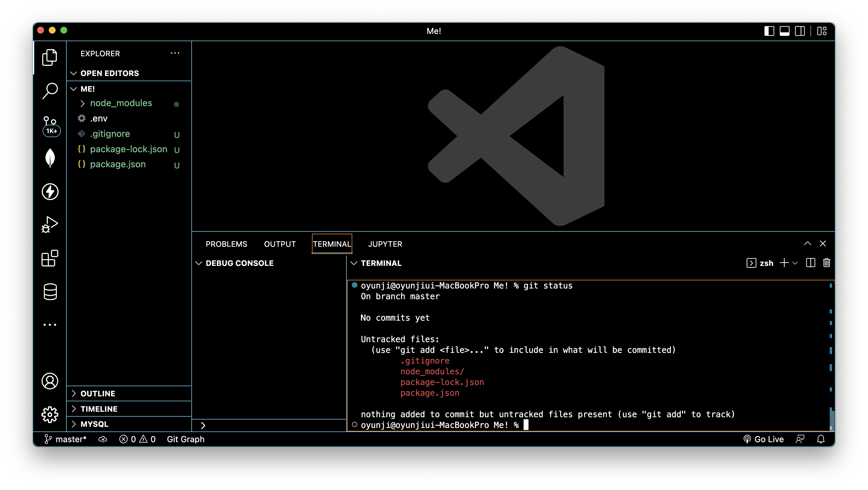Kill terminal using trash icon
Screen dimensions: 868x490
tap(826, 263)
